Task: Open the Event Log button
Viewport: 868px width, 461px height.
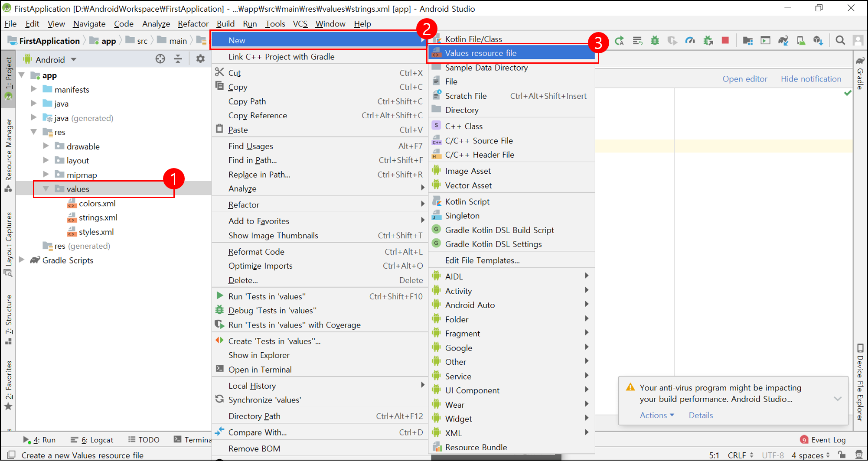Action: point(822,440)
